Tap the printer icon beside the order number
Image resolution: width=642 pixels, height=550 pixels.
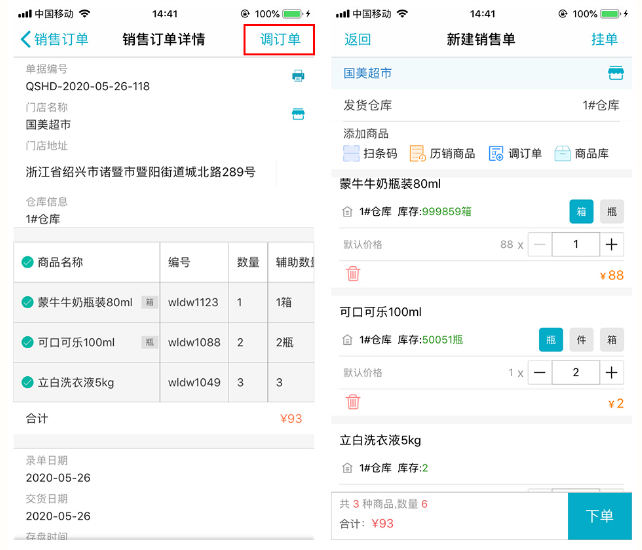click(x=298, y=76)
